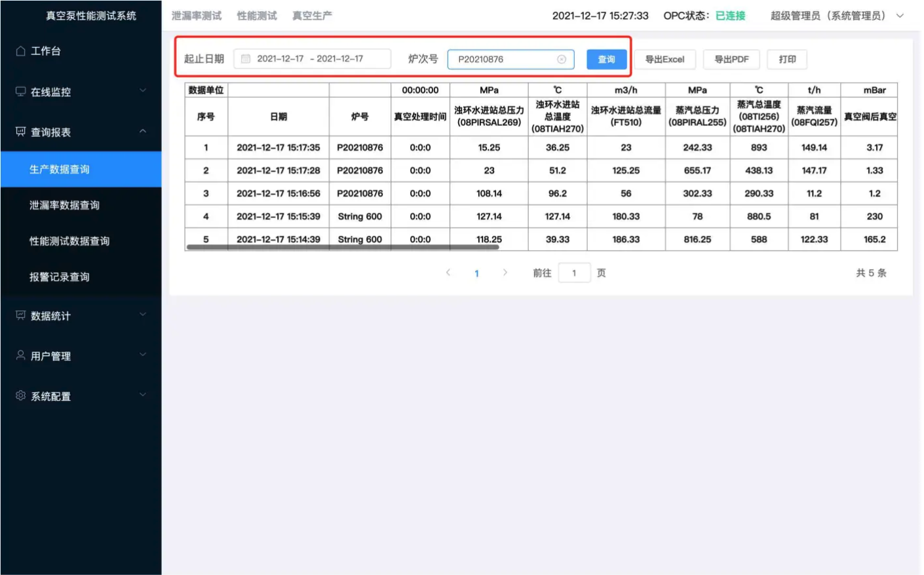Click the blue 查询 search button
Image resolution: width=924 pixels, height=575 pixels.
607,60
